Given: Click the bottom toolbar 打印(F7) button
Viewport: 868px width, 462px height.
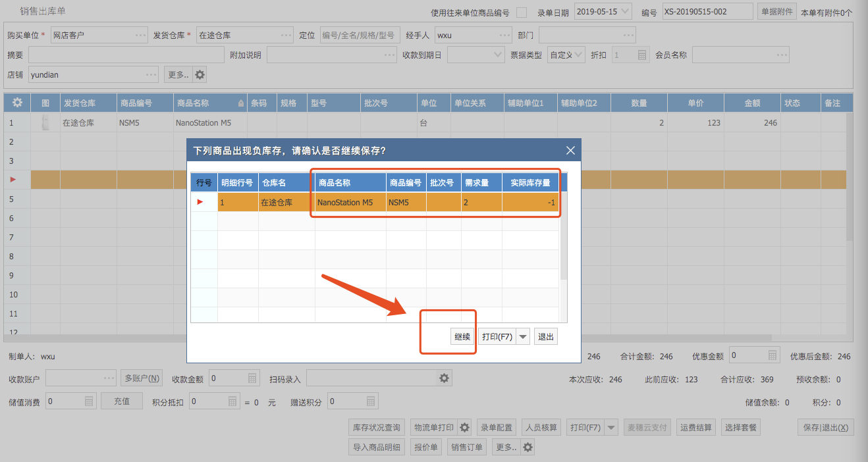Looking at the screenshot, I should 585,427.
